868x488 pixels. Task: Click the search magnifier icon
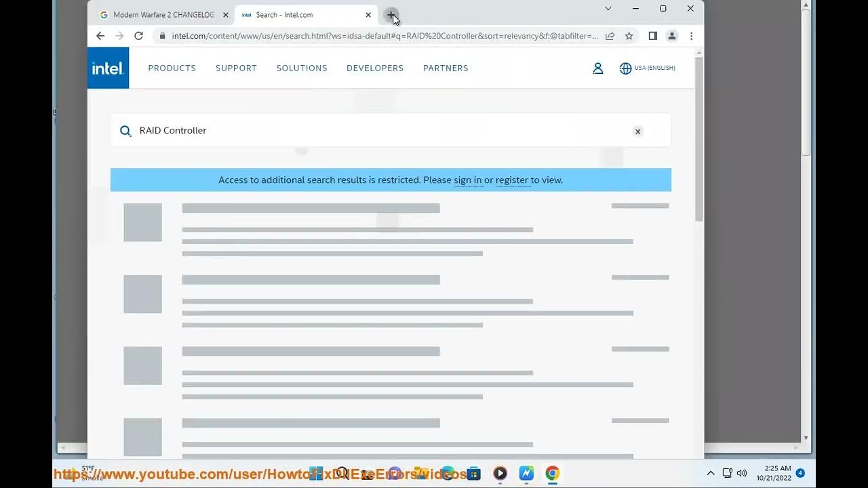tap(125, 131)
